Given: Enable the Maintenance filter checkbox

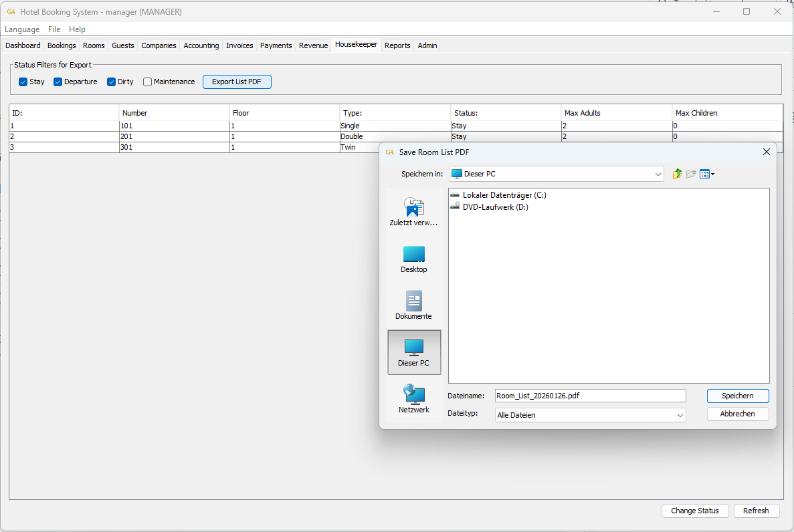Looking at the screenshot, I should click(148, 82).
